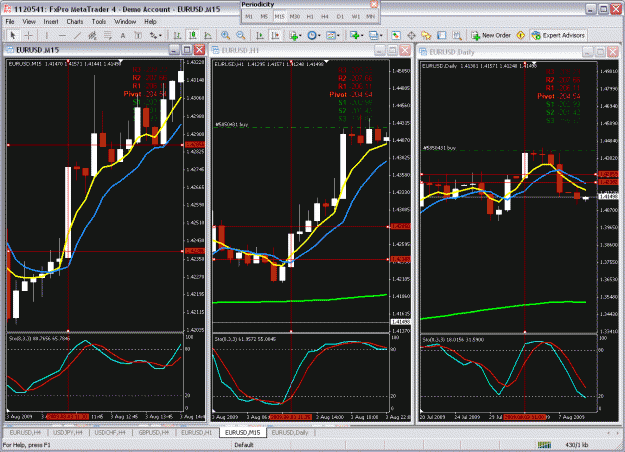Select the Fibonacci retracement tool
Viewport: 625px width, 452px height.
click(108, 35)
